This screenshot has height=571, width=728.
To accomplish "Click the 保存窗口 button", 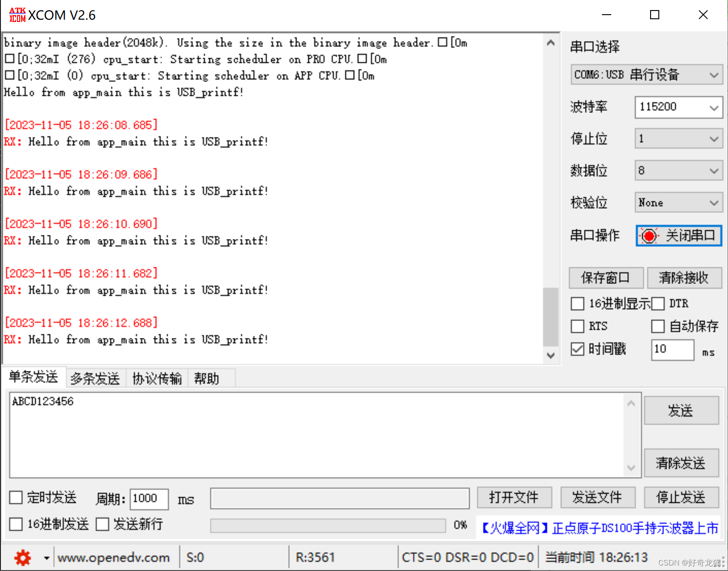I will [x=606, y=278].
